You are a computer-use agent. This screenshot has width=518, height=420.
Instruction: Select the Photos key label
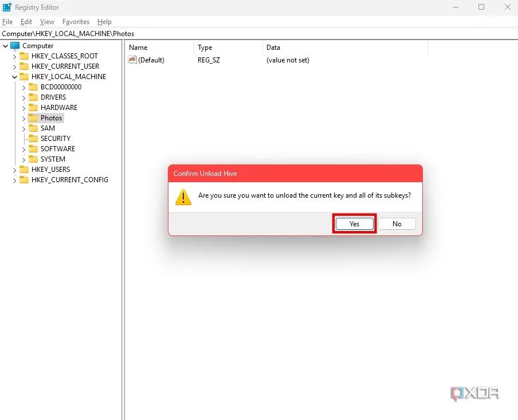[x=51, y=117]
